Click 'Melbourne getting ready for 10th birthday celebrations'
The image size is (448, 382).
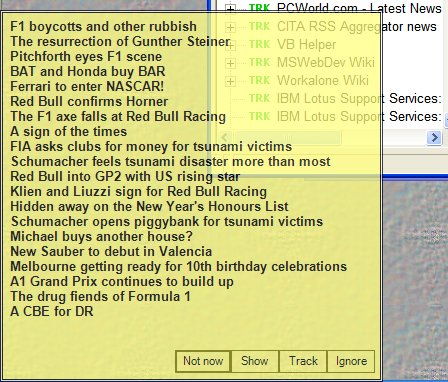tap(179, 266)
